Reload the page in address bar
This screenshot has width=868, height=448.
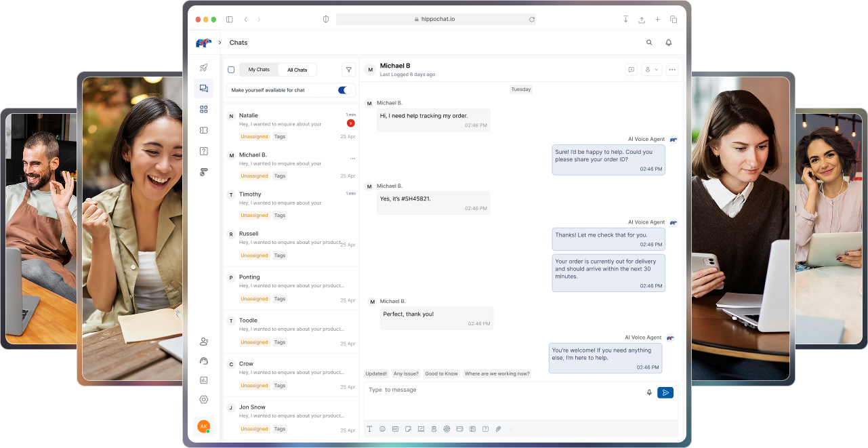click(x=532, y=19)
